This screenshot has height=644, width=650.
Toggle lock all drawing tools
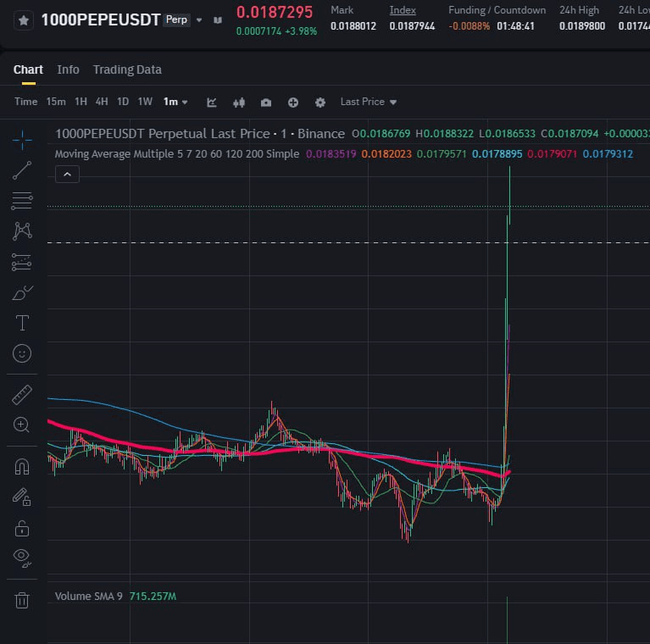point(22,528)
